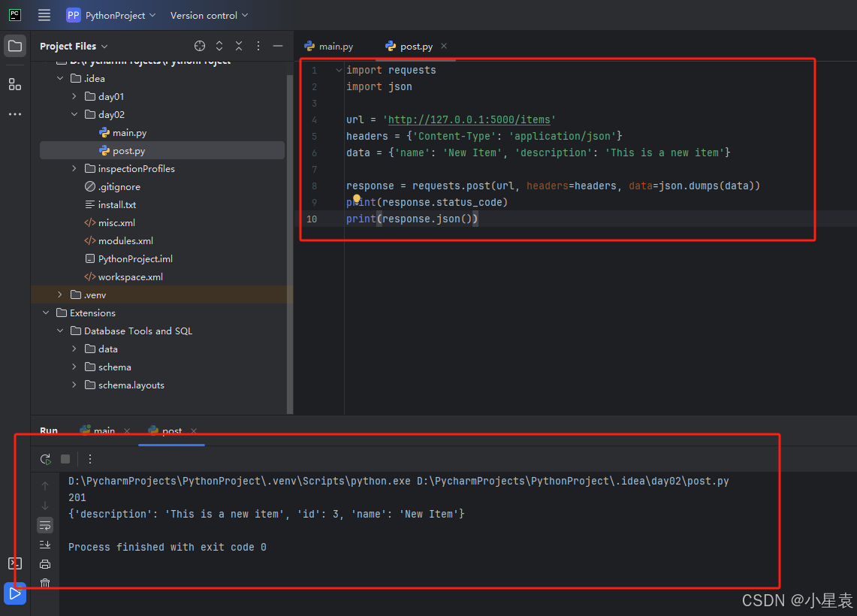Toggle Scroll to End in Run console
Viewport: 857px width, 616px height.
(45, 545)
